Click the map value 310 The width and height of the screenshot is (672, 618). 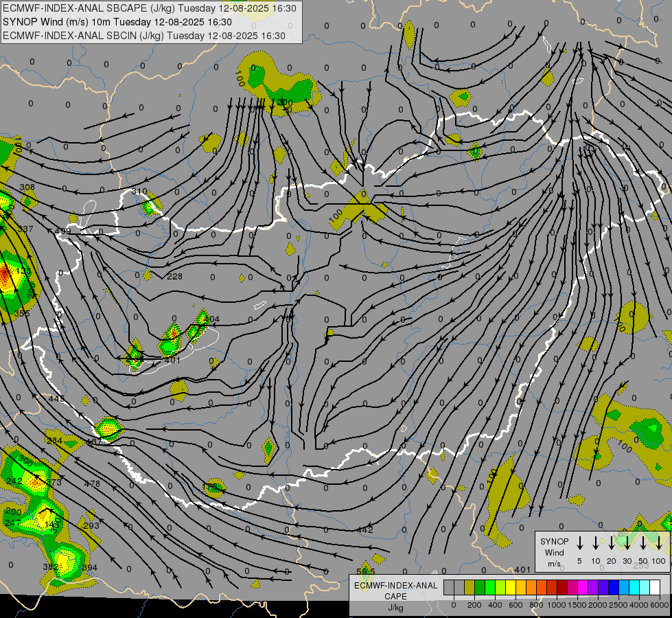pos(139,192)
